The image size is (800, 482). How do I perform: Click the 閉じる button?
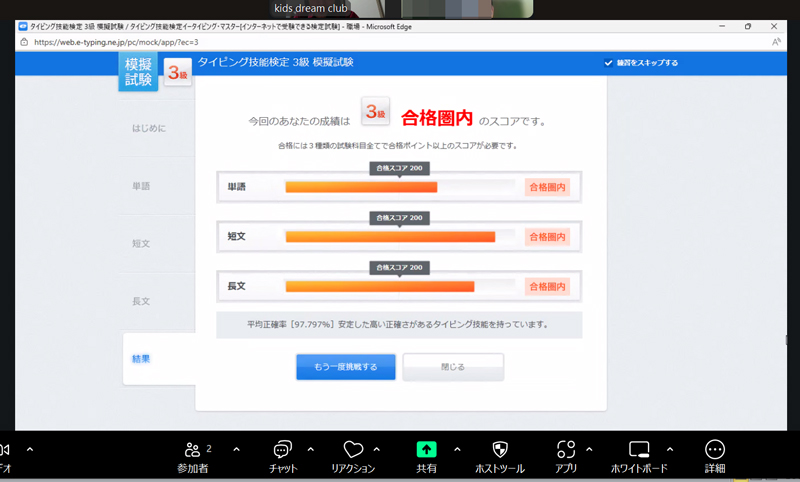[453, 367]
